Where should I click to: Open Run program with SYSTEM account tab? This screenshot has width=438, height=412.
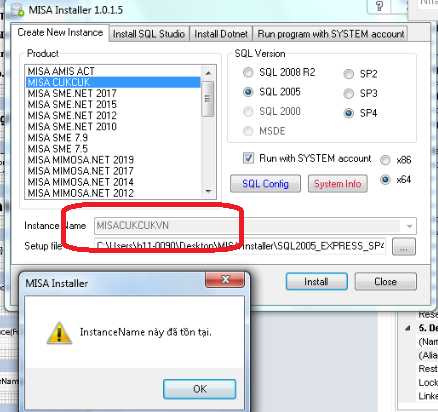330,34
